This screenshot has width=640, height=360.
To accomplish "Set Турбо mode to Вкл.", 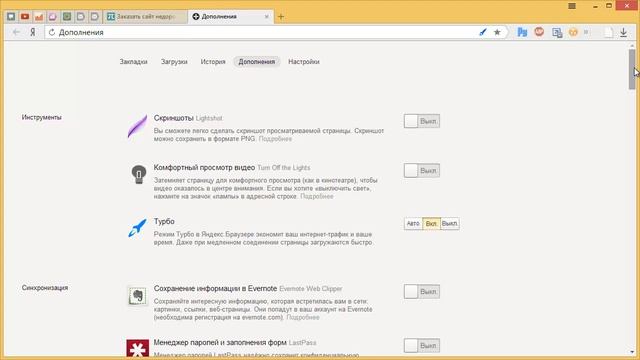I will click(x=431, y=224).
